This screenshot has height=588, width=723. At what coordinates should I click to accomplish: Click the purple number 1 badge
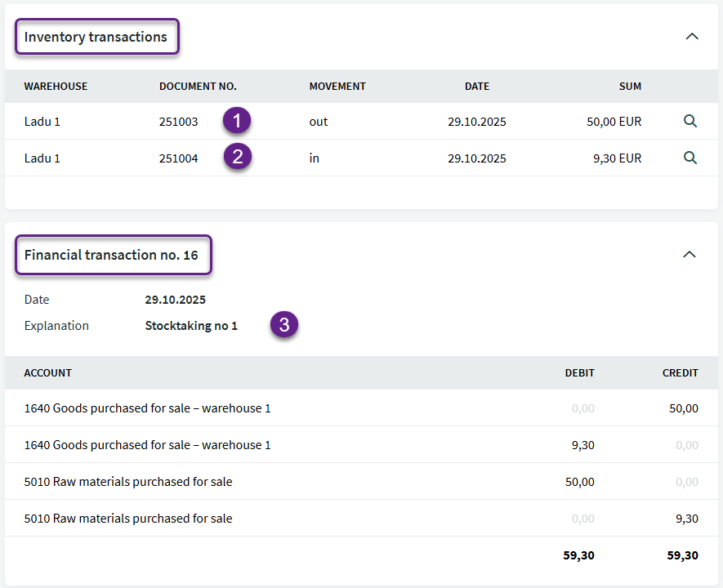(237, 122)
